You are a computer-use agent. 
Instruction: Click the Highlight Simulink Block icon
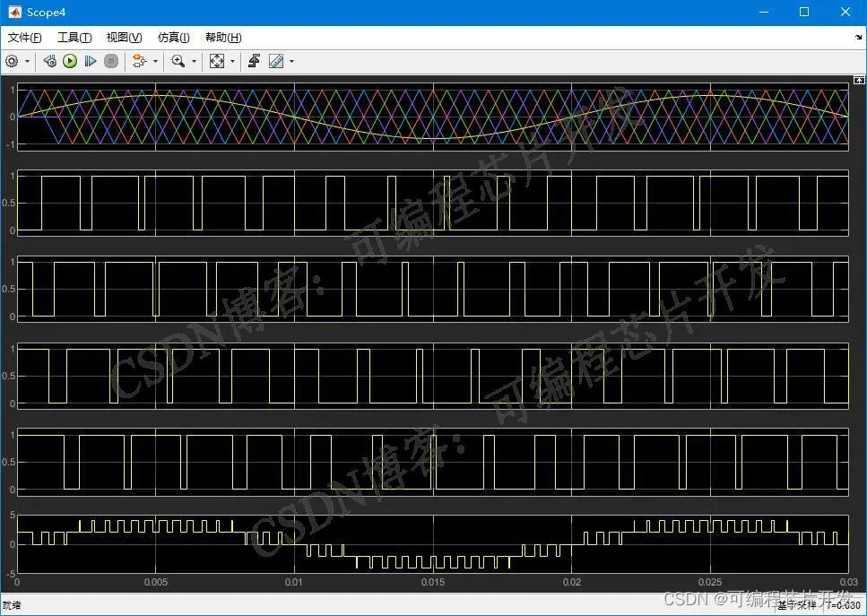point(138,61)
